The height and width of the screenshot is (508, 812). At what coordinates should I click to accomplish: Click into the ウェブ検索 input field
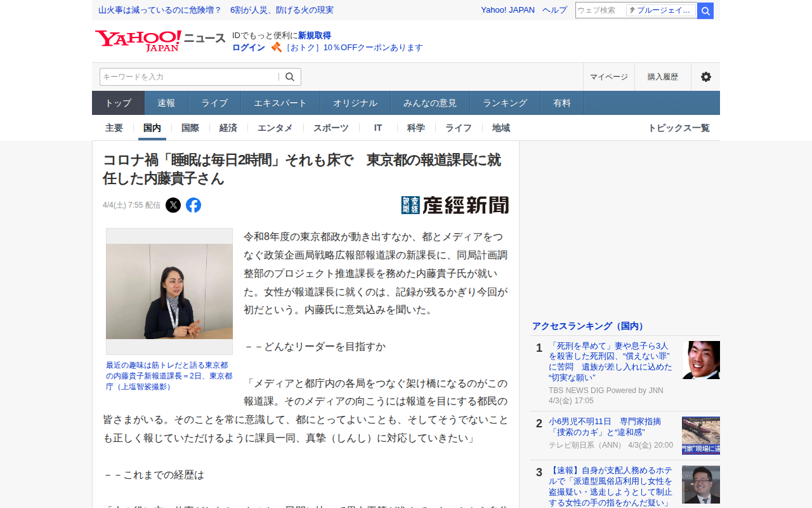[x=600, y=11]
